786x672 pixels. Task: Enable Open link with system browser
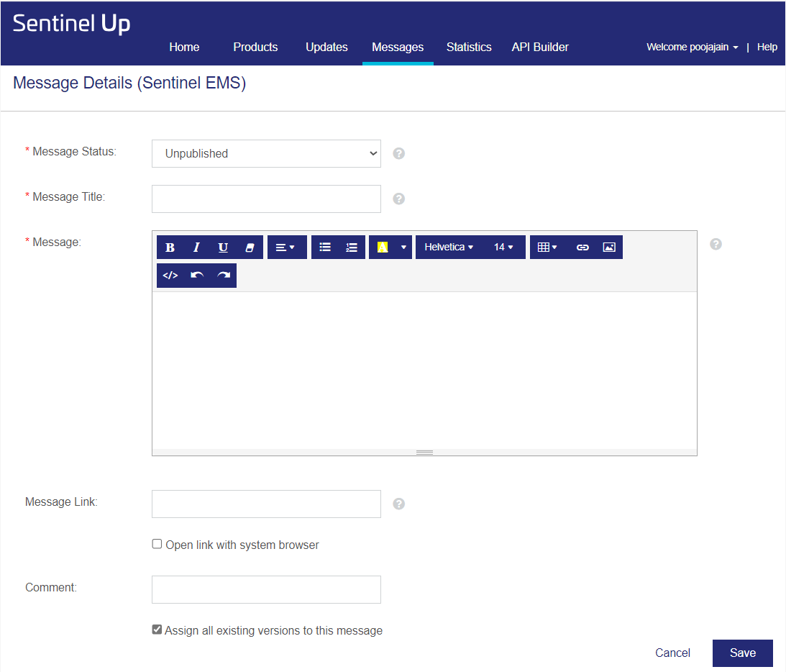click(x=157, y=544)
